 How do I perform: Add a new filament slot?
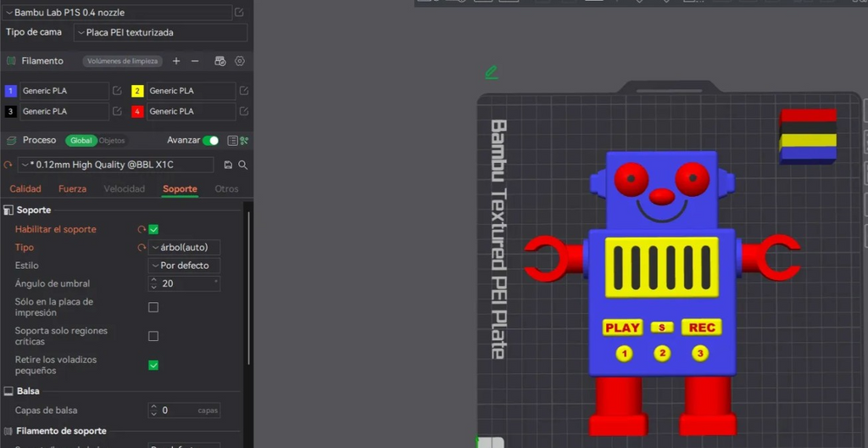[176, 61]
